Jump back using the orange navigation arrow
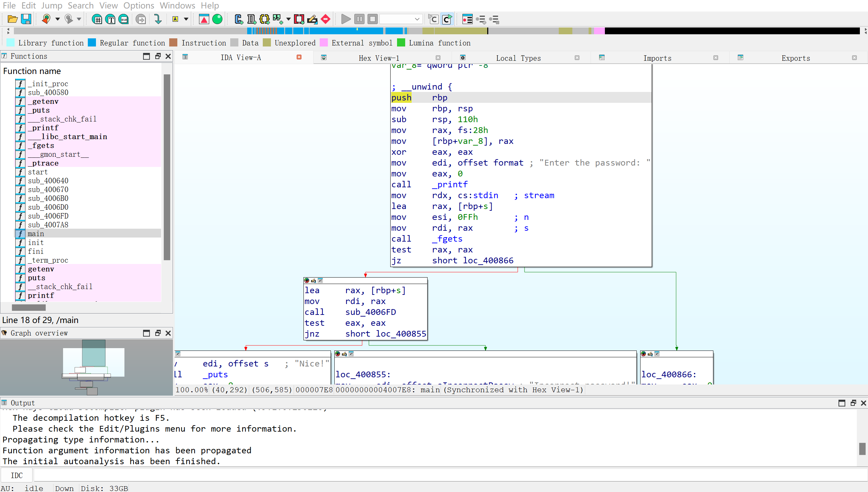 click(x=46, y=19)
